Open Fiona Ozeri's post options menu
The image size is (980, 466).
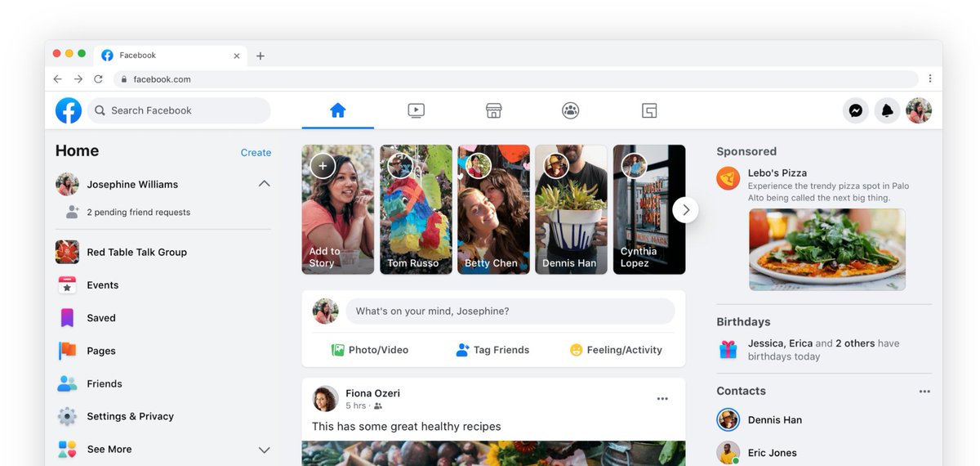[662, 399]
